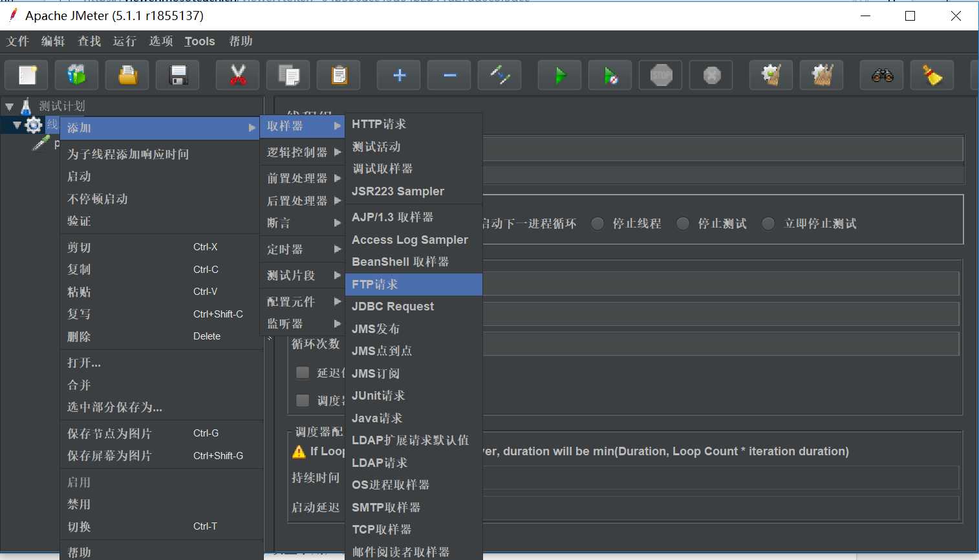The image size is (979, 560).
Task: Click the Stop test icon
Action: tap(661, 76)
